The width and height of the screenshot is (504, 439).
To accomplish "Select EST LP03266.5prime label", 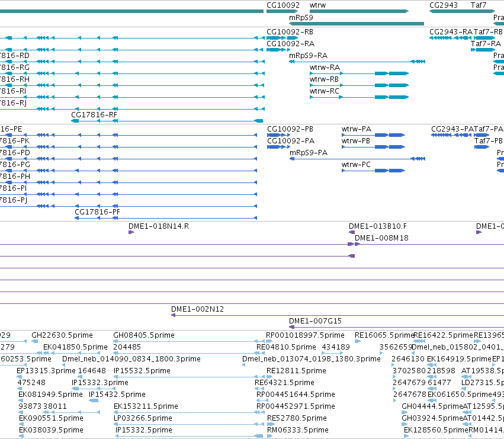I will (143, 418).
